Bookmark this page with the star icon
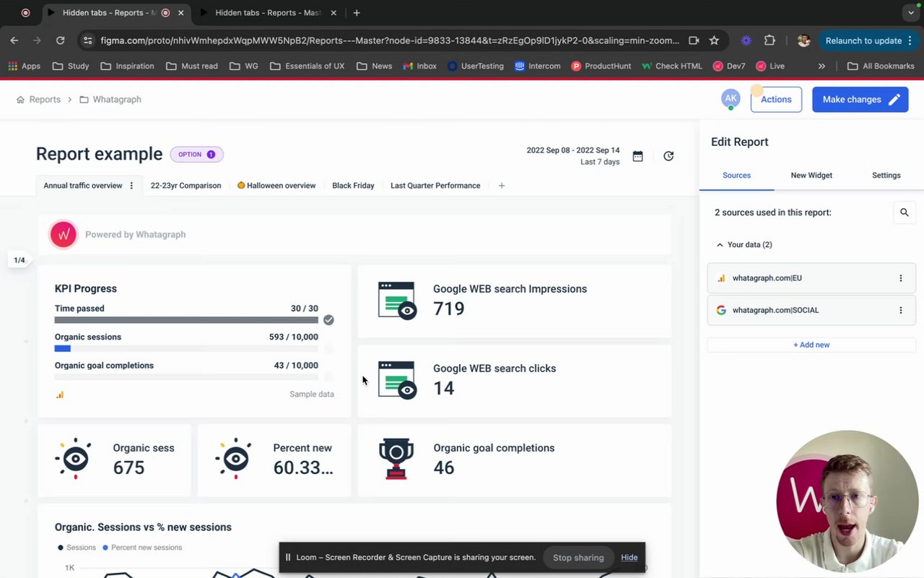Viewport: 924px width, 578px height. coord(714,40)
